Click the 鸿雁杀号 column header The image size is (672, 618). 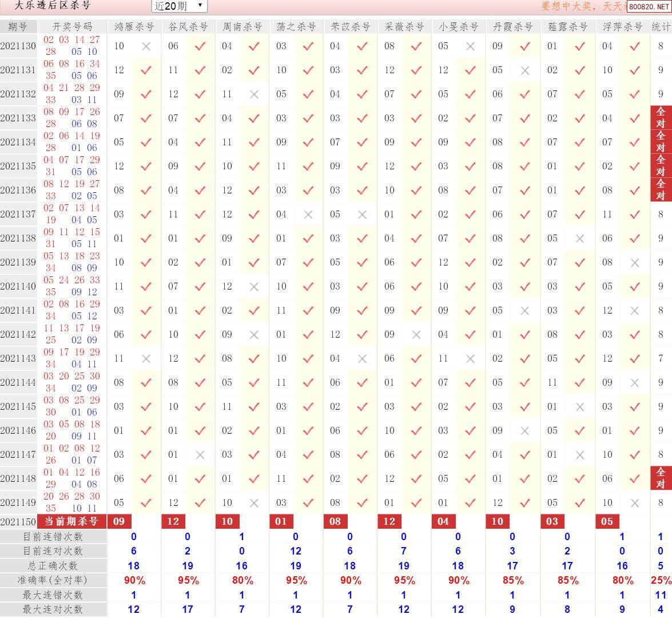(134, 26)
